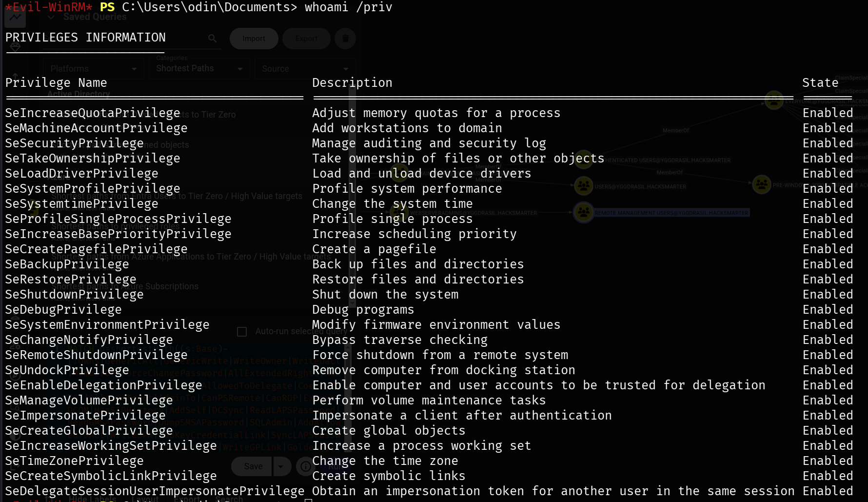Click the info circle icon next to Save
The image size is (868, 502).
306,466
